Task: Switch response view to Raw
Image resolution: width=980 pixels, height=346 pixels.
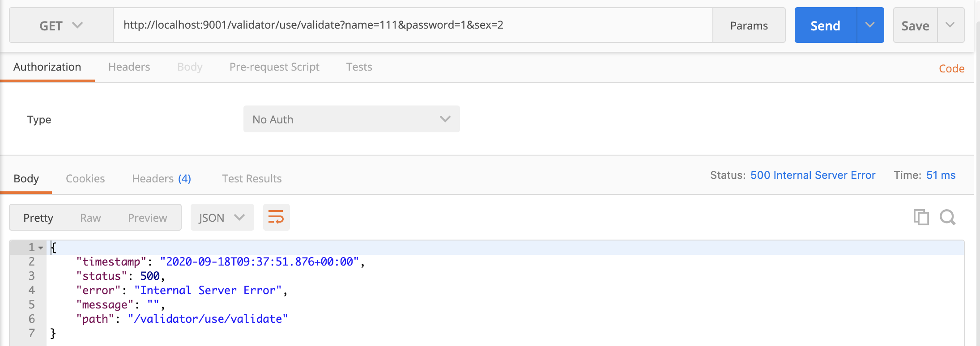Action: point(90,218)
